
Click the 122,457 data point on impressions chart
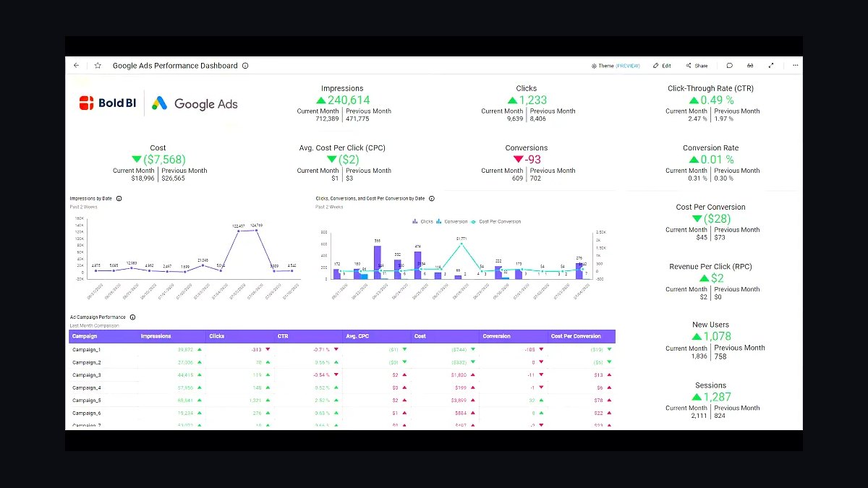pyautogui.click(x=239, y=231)
